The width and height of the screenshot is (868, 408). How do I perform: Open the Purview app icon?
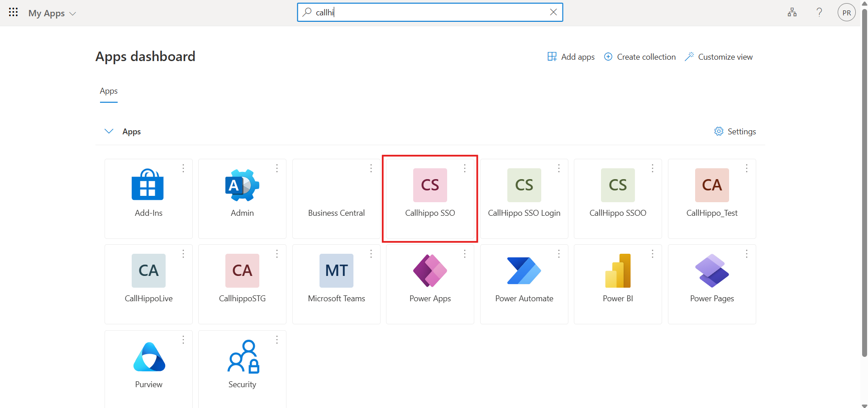(149, 356)
